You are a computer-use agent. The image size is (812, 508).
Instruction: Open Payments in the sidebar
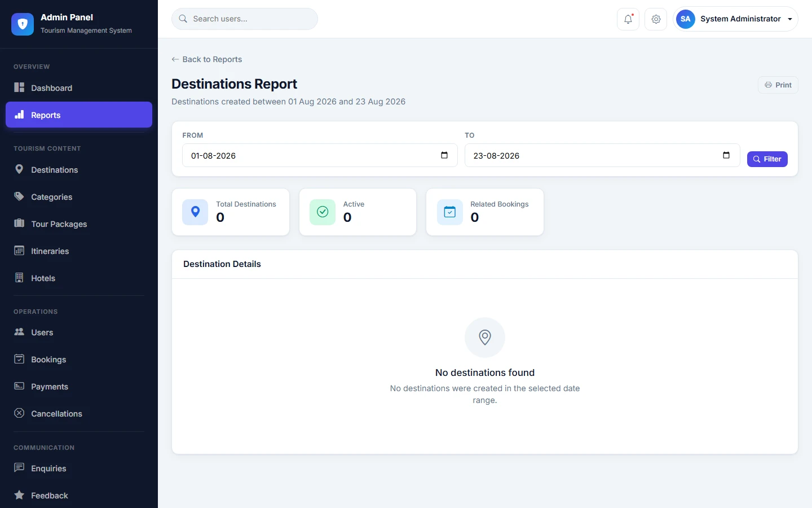79,387
